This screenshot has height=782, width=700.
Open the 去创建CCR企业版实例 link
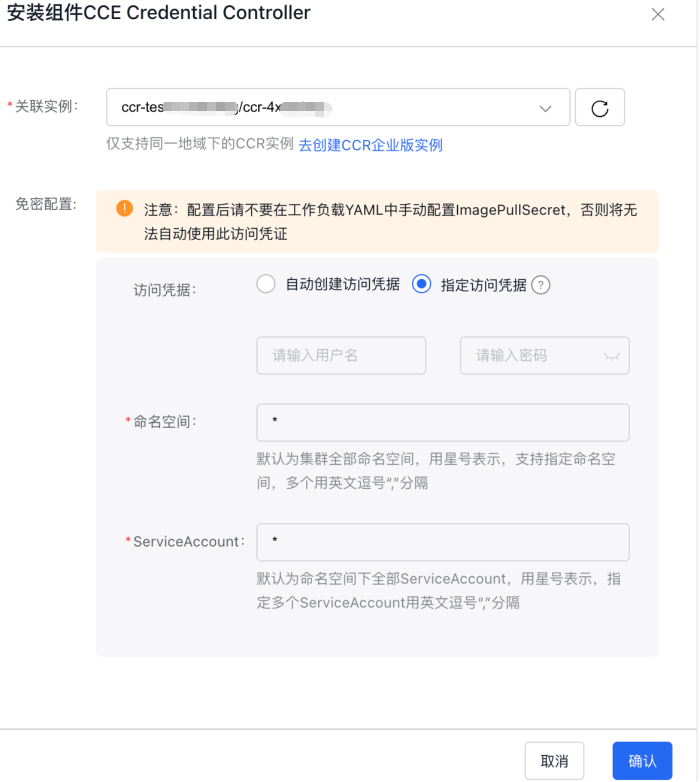point(370,145)
